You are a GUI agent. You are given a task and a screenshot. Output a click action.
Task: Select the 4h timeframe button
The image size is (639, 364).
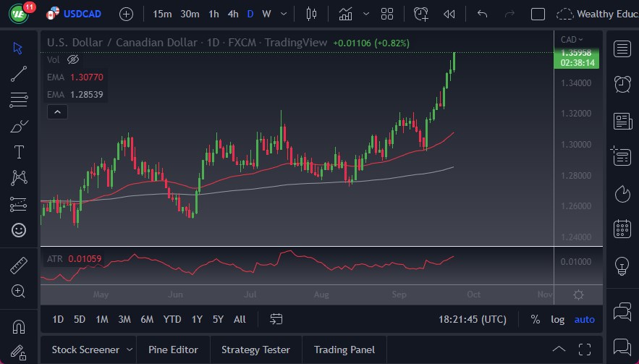[x=232, y=14]
